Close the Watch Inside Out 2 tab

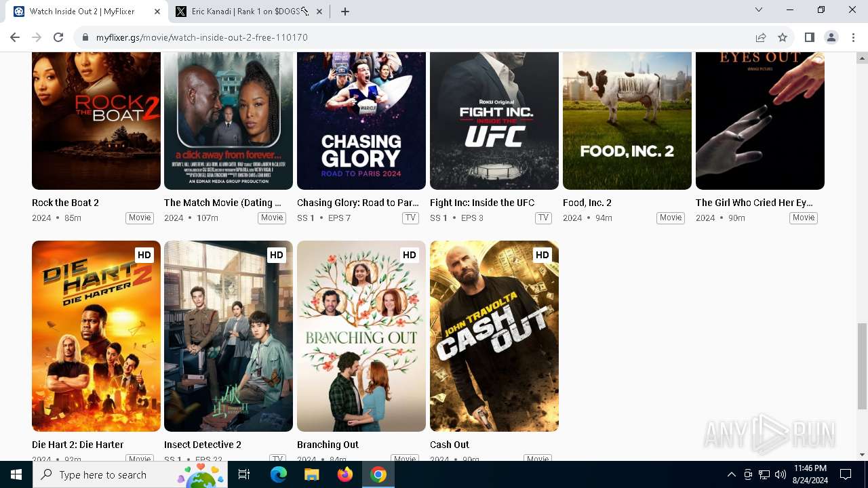click(x=157, y=12)
